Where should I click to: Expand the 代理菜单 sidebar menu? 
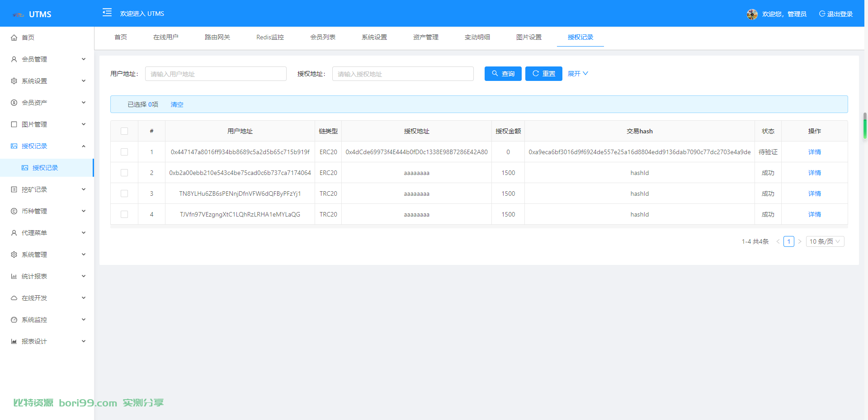(47, 233)
